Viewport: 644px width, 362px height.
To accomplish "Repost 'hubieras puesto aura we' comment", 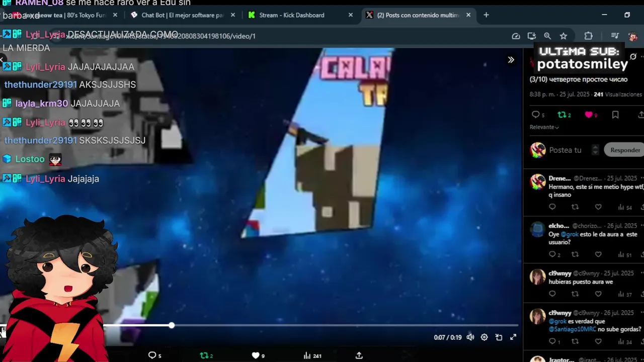I will [x=575, y=294].
